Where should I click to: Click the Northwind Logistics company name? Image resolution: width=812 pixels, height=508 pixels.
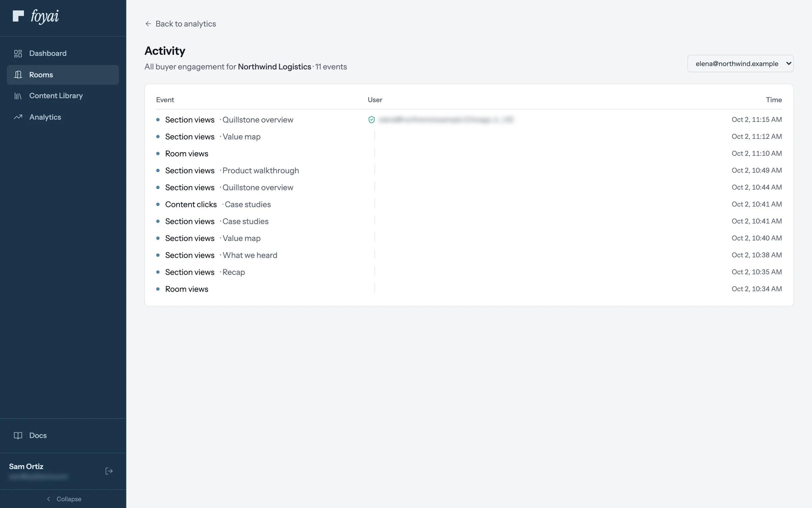(x=274, y=67)
